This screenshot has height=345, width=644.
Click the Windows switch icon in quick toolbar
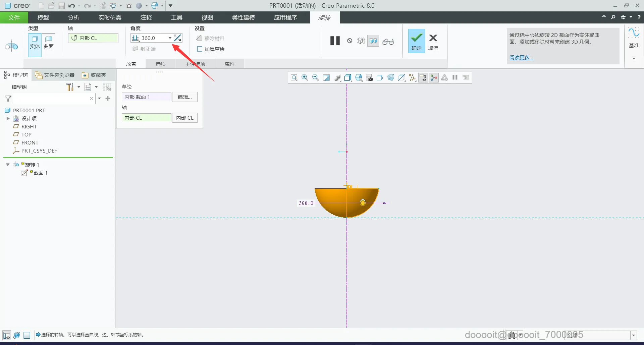pyautogui.click(x=113, y=6)
